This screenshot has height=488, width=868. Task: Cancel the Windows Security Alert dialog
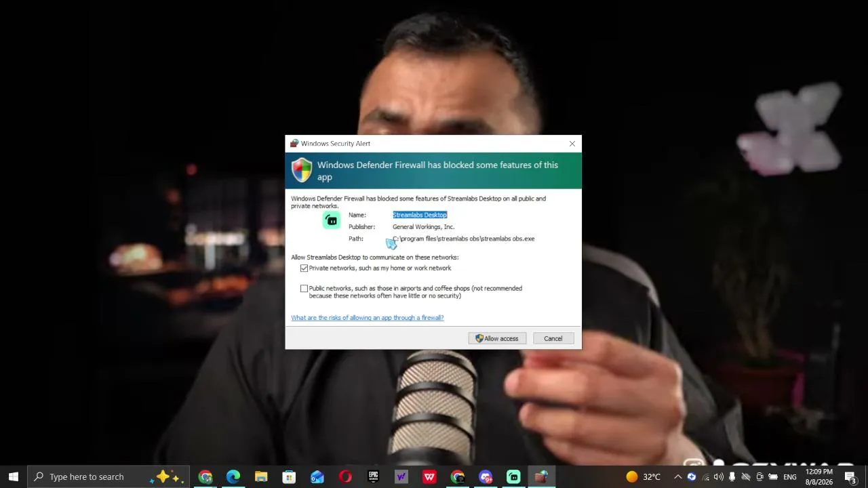click(x=553, y=338)
